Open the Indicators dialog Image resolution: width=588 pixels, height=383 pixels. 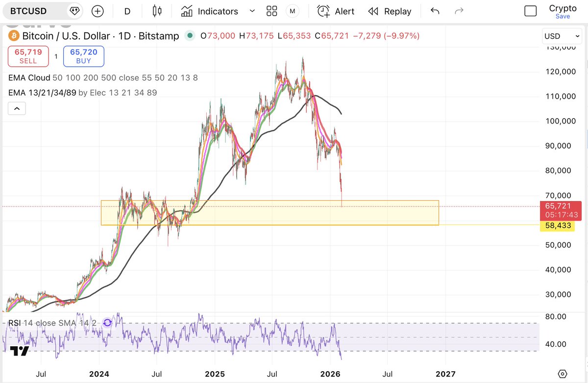(209, 11)
